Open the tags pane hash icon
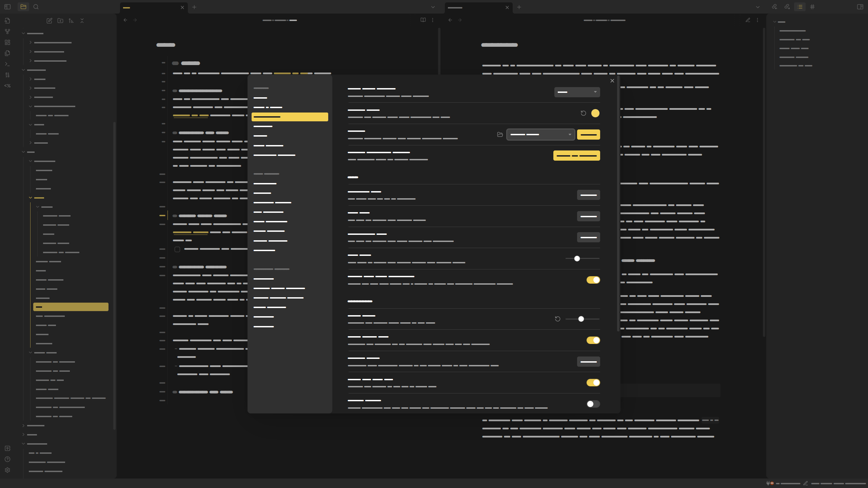The image size is (868, 488). point(812,7)
